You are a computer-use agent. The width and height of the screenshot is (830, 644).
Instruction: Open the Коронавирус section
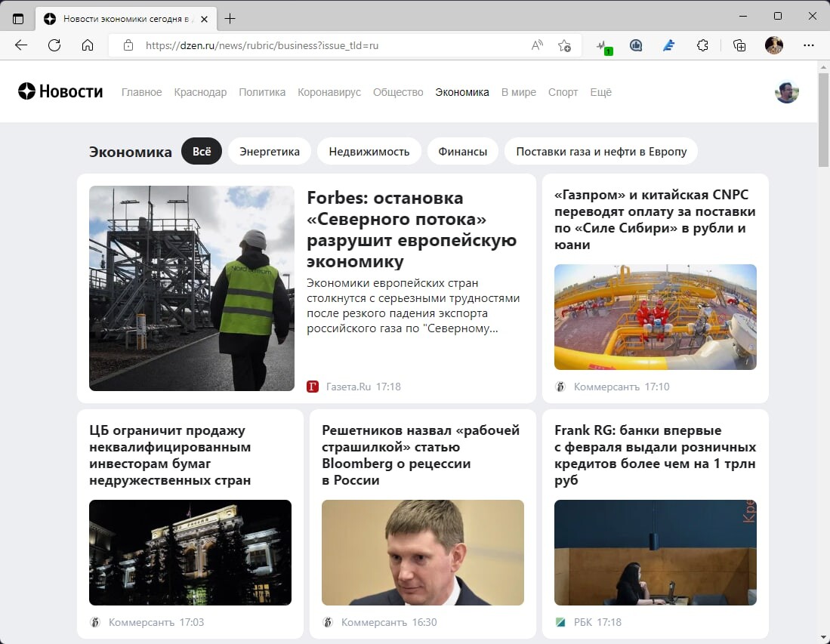point(329,92)
